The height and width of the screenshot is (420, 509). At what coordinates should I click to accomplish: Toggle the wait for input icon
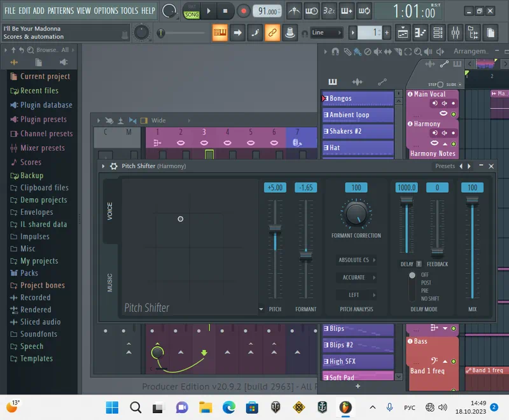tap(312, 11)
